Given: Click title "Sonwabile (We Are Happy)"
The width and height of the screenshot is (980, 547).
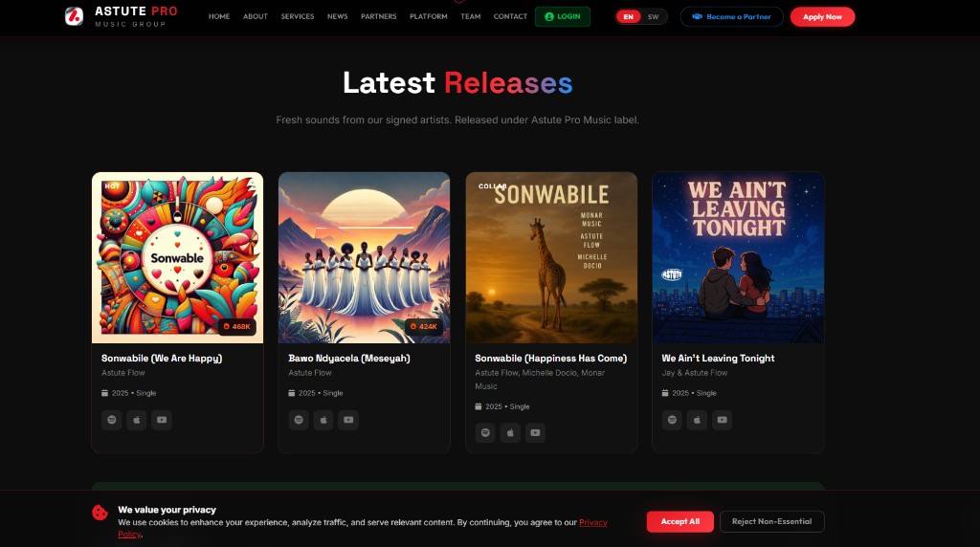Looking at the screenshot, I should (162, 359).
